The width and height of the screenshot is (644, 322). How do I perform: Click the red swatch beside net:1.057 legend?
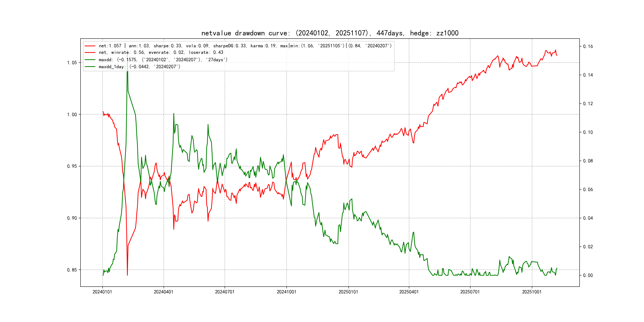click(90, 46)
